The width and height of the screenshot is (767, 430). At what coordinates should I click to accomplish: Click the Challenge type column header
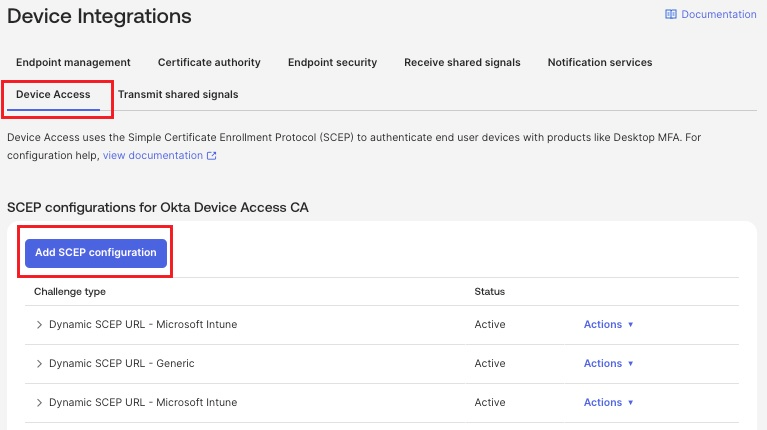coord(69,292)
